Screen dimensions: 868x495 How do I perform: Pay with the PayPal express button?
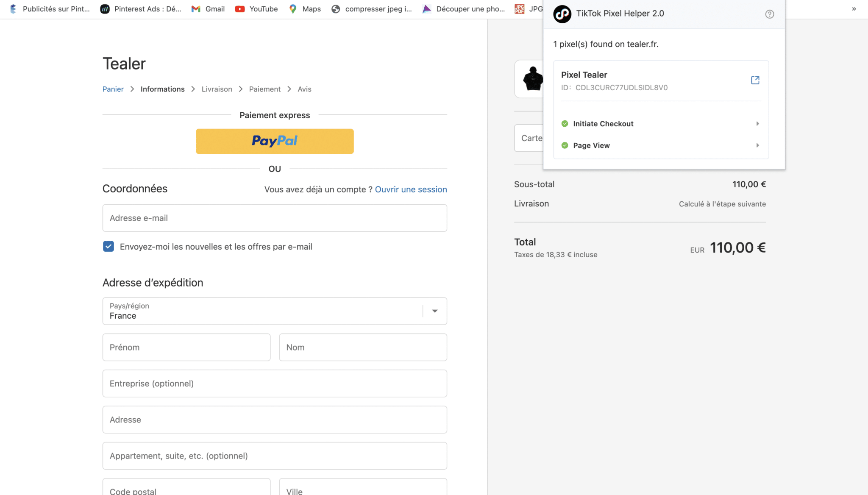[275, 141]
